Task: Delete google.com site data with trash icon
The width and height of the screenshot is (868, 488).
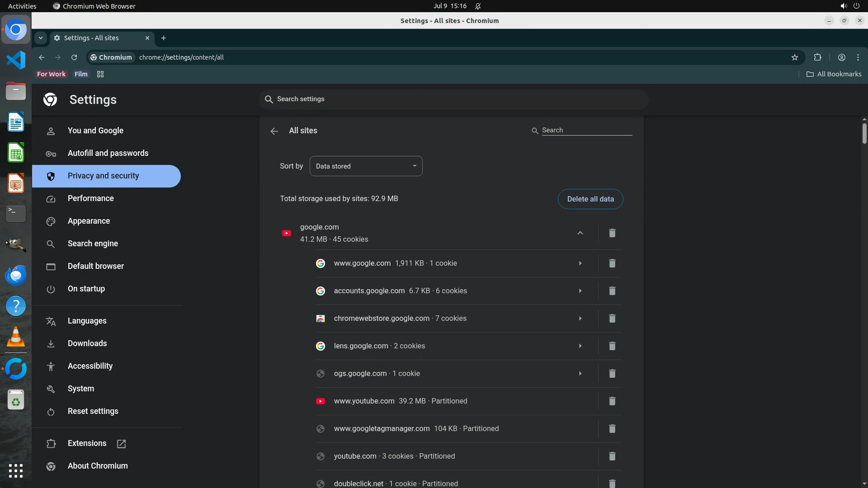Action: [x=612, y=233]
